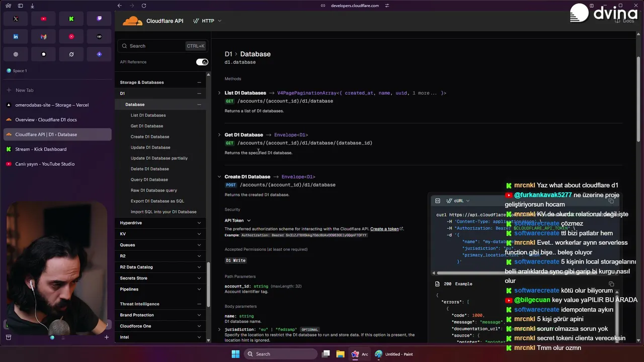Open the LinkedIn pinned shortcut
644x362 pixels.
click(16, 37)
